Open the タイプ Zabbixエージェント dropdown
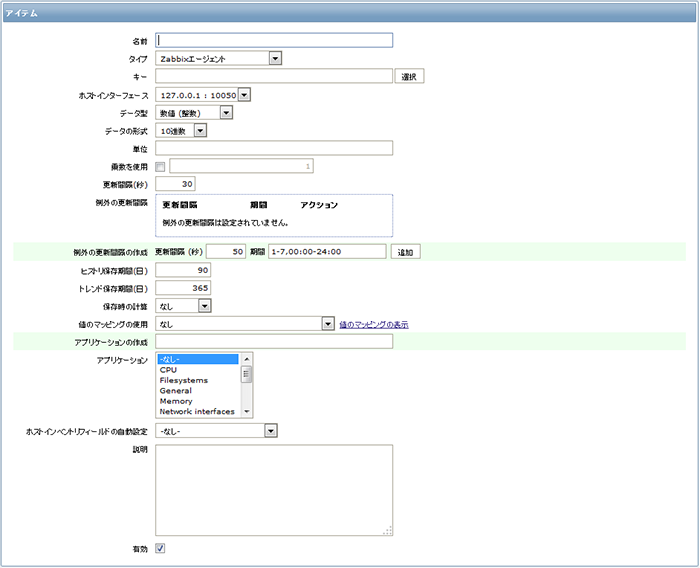This screenshot has height=568, width=700. point(218,58)
